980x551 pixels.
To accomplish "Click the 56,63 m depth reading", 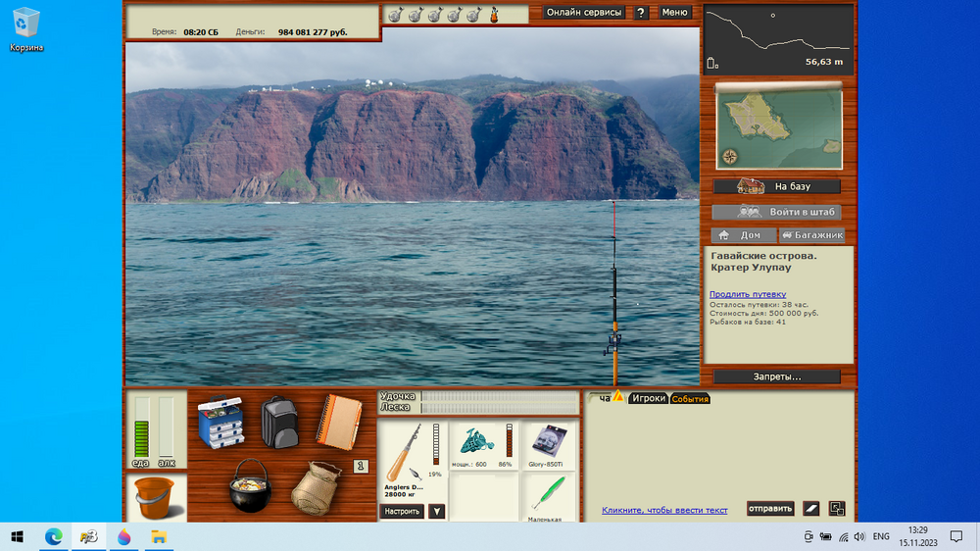I will (x=824, y=62).
